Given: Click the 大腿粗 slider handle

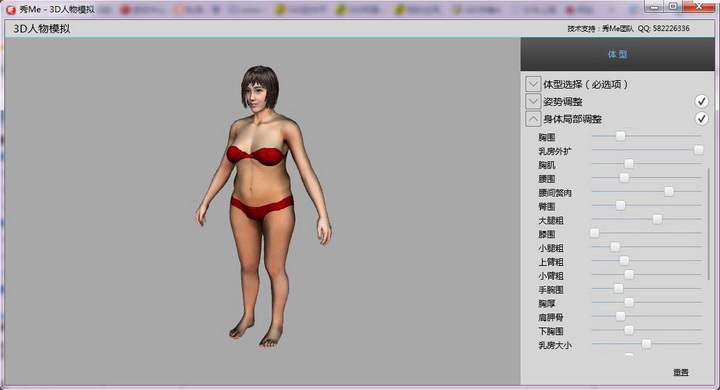Looking at the screenshot, I should click(657, 219).
